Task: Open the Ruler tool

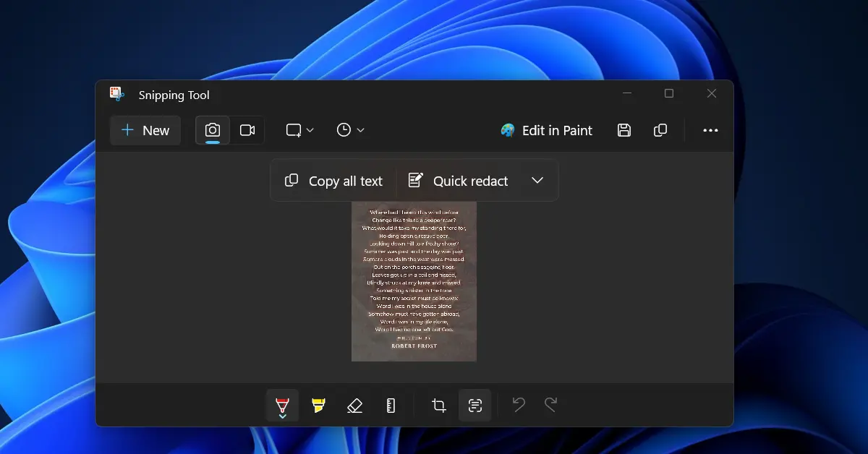Action: [391, 405]
